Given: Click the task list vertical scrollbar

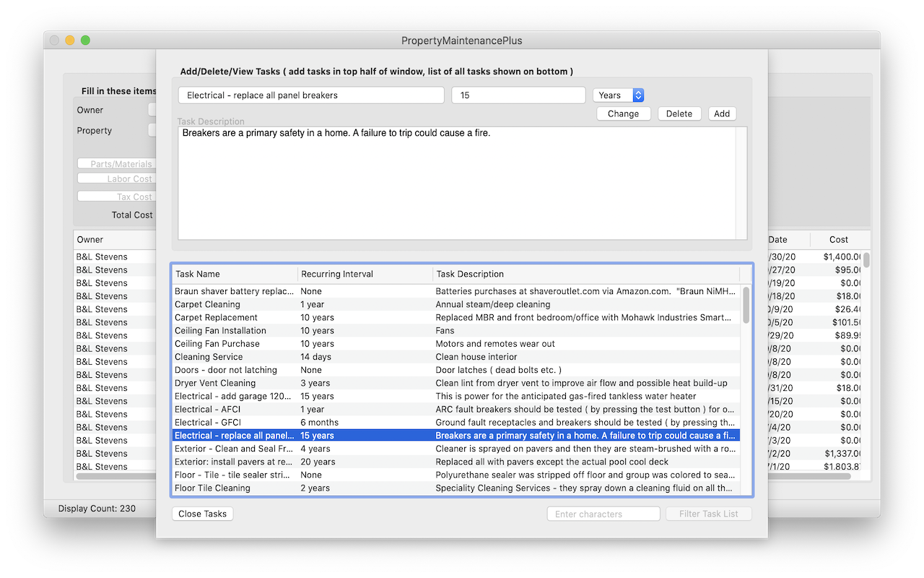Looking at the screenshot, I should coord(746,390).
